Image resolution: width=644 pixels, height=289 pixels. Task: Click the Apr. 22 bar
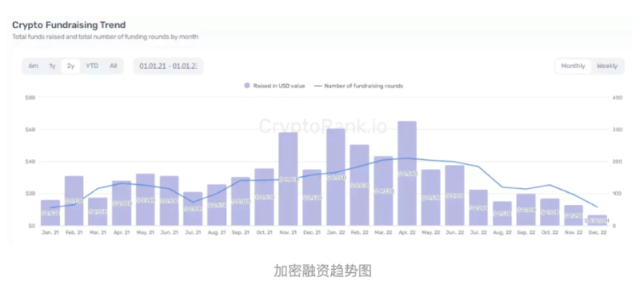click(x=407, y=173)
